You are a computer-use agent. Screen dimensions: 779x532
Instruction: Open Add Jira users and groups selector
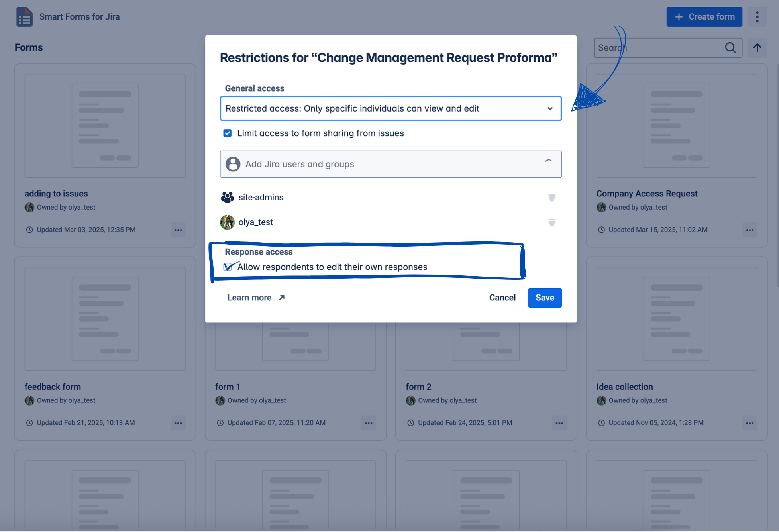click(390, 164)
